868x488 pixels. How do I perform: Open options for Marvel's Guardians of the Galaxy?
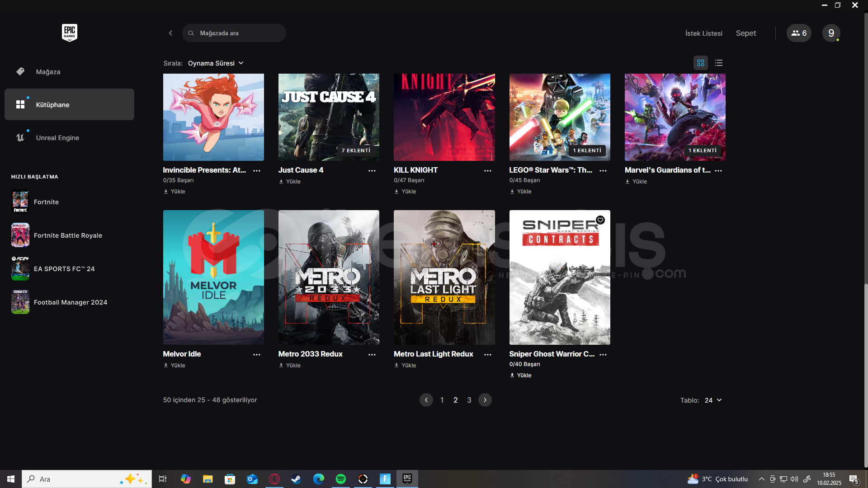click(718, 170)
